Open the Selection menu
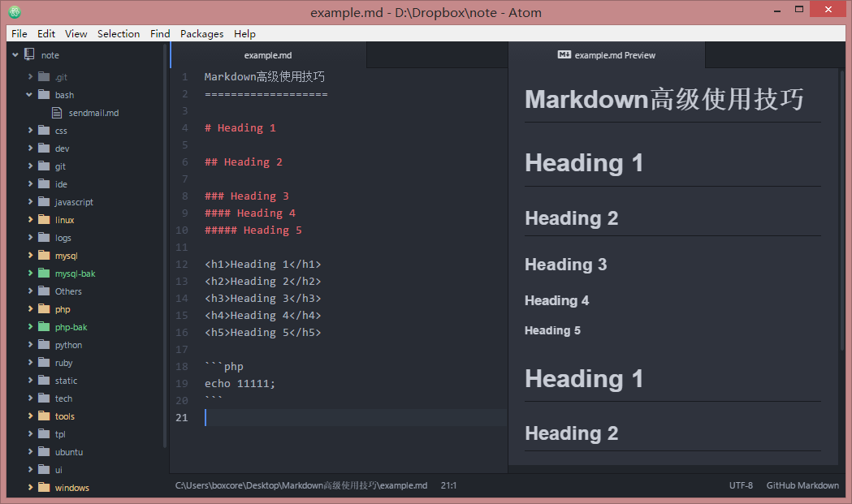 [x=119, y=33]
